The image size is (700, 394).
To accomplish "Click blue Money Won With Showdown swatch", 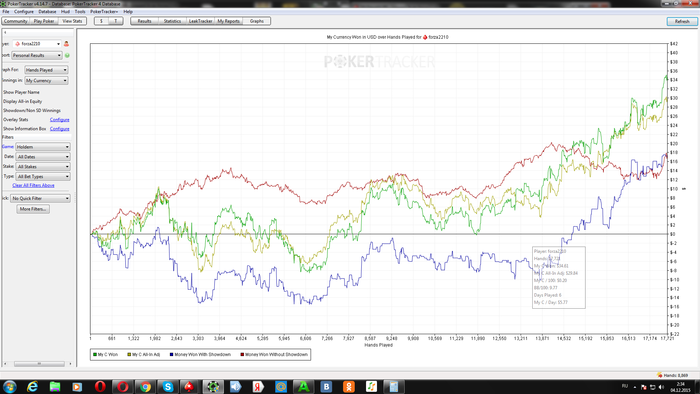I will 171,354.
